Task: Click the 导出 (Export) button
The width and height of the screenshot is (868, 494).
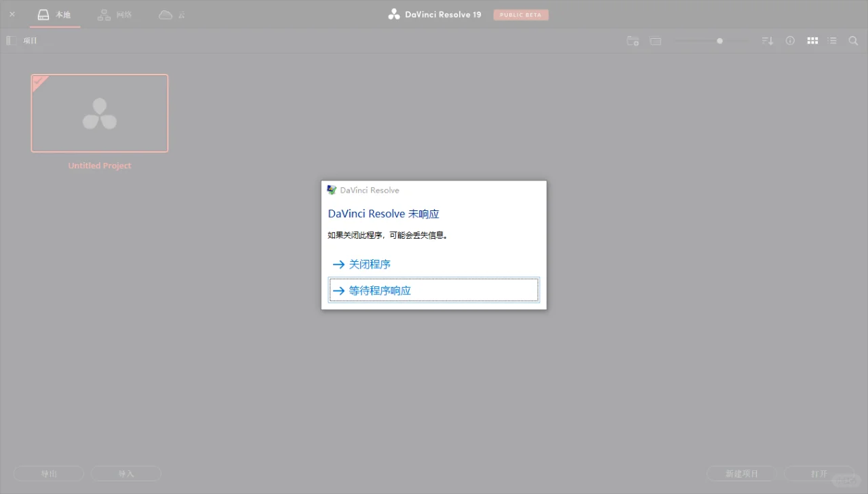Action: tap(49, 474)
